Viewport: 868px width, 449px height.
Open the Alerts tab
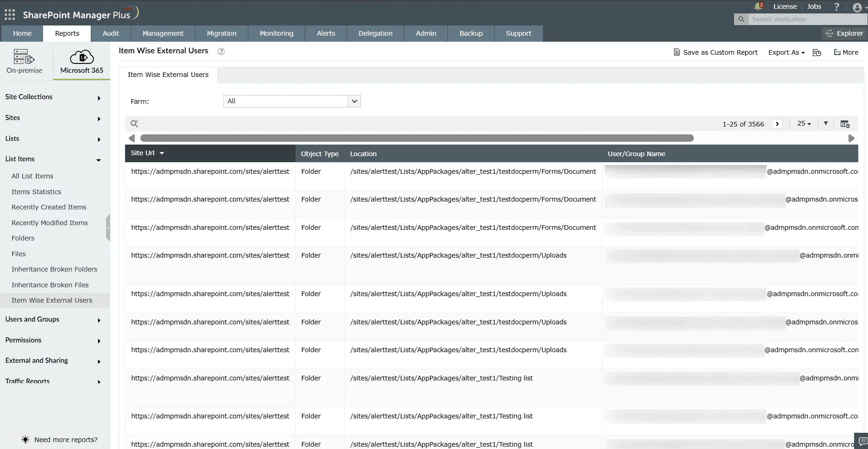click(x=326, y=33)
